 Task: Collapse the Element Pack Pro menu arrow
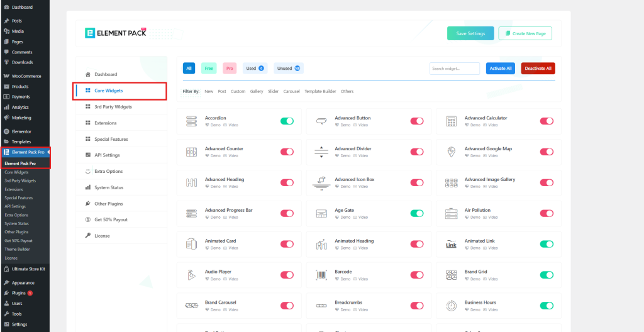coord(48,152)
